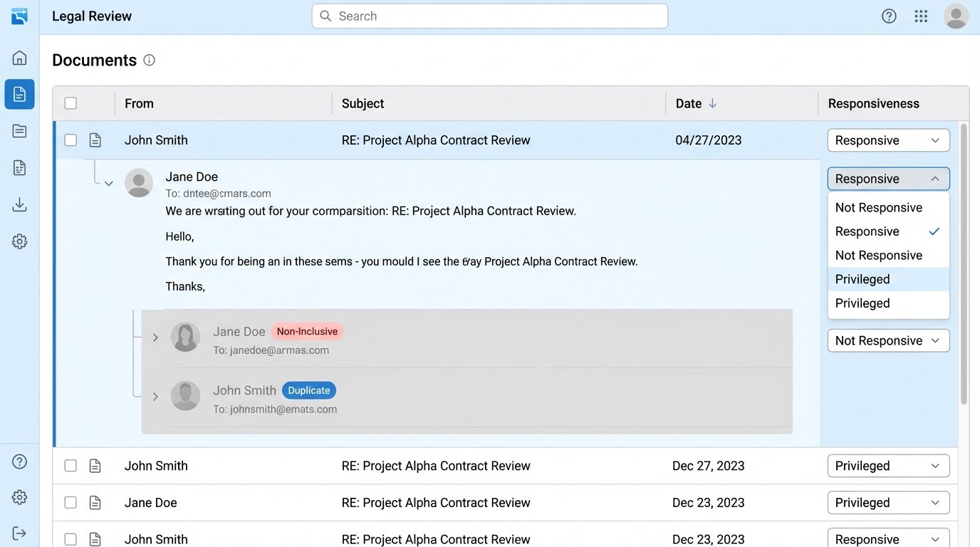Click the logout icon at sidebar bottom

point(19,533)
